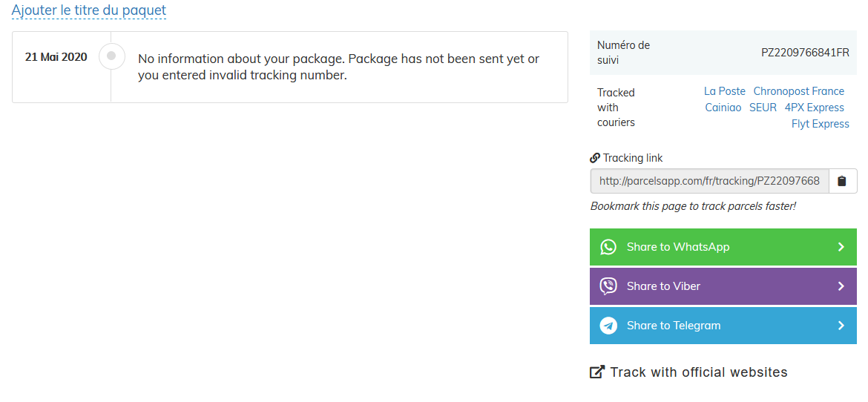The width and height of the screenshot is (868, 402).
Task: Click the tracking link URL field
Action: 709,181
